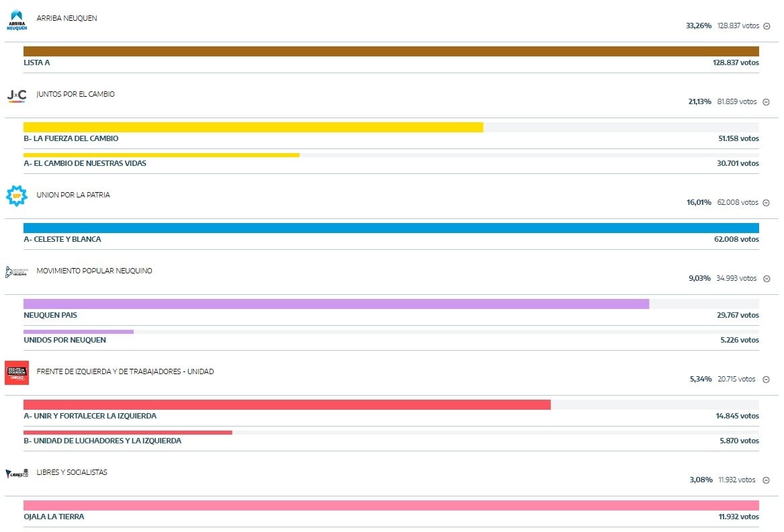Viewport: 784px width, 532px height.
Task: Click the 3,08% percentage value
Action: pyautogui.click(x=701, y=480)
